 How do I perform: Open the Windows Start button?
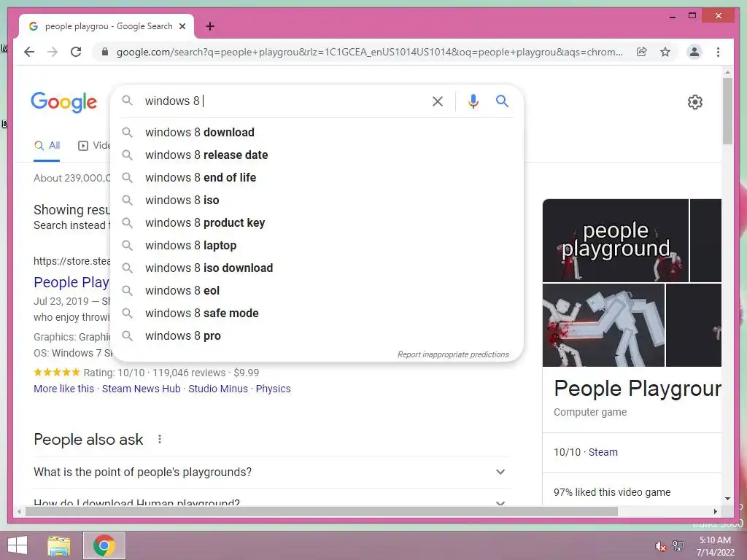click(x=18, y=545)
